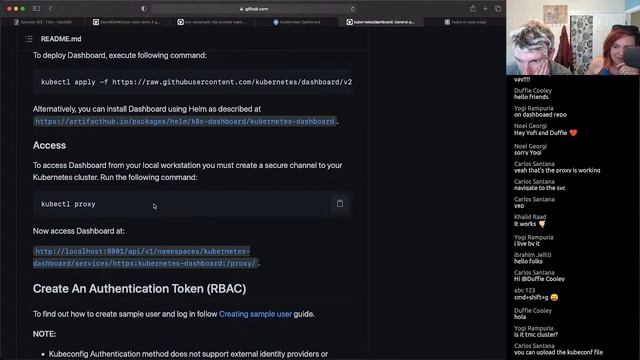Switch to the Failed to open page tab
640x360 pixels.
click(465, 22)
